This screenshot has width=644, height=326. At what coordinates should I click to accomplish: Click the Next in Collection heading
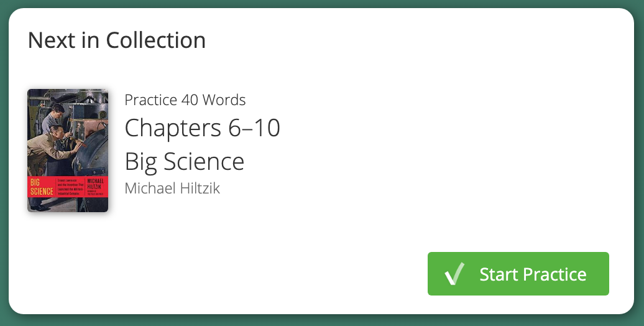[117, 40]
